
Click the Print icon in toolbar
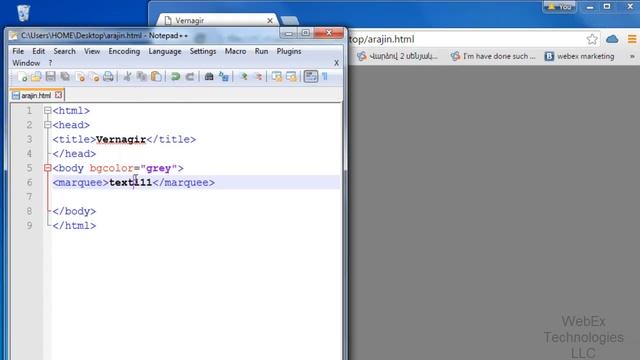pos(108,76)
